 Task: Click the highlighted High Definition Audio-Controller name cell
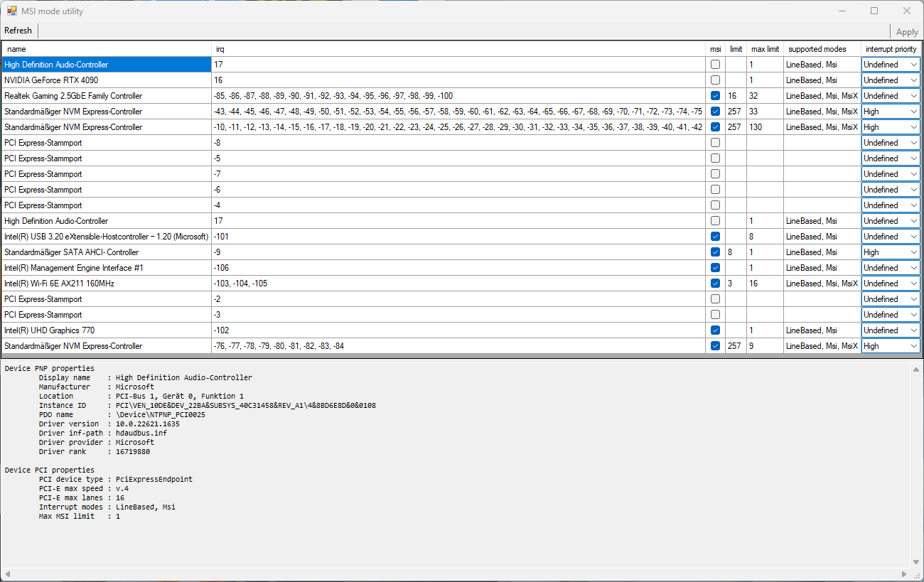point(107,65)
